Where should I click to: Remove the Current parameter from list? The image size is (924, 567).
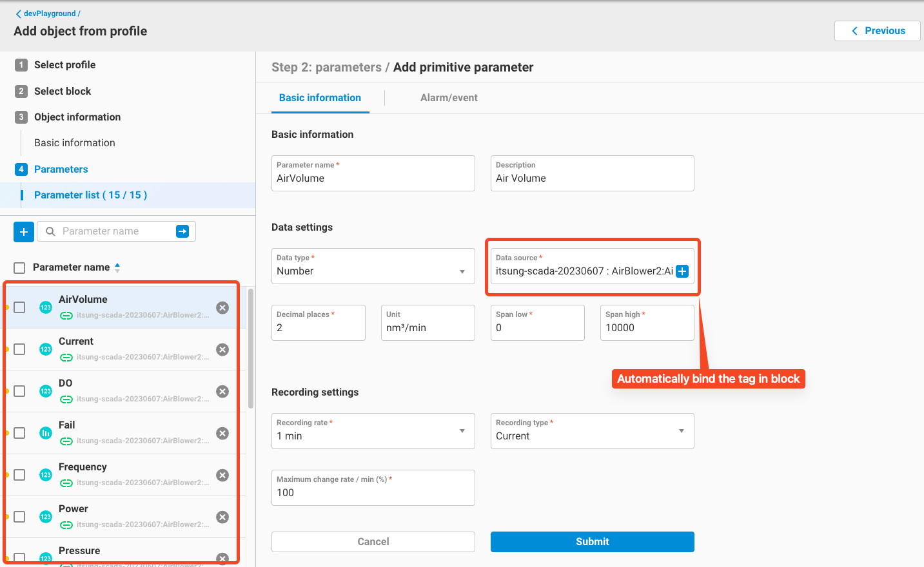pos(222,350)
